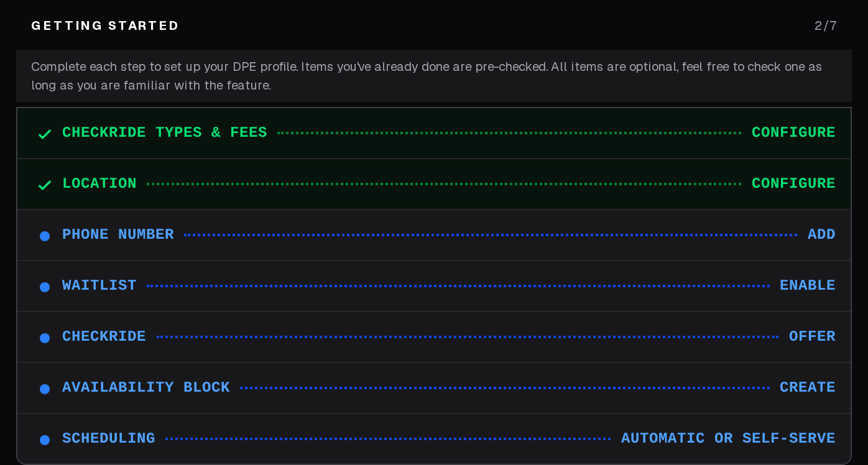Select the Waitlist step label
The height and width of the screenshot is (465, 868).
point(99,285)
